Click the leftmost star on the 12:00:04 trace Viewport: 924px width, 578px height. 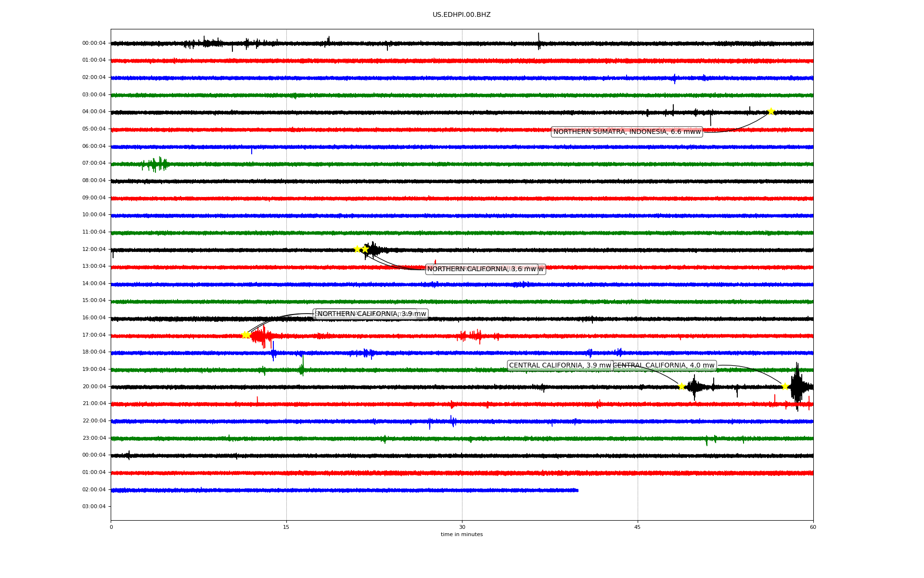(357, 249)
